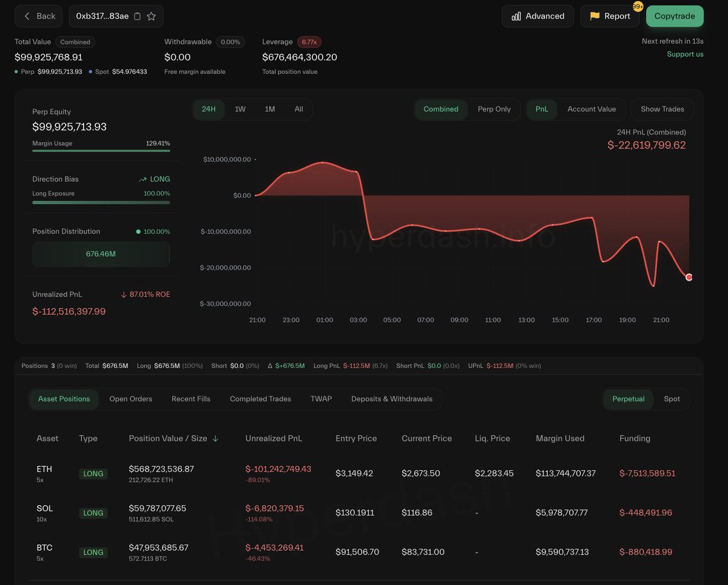Switch chart from PnL to Account Value
This screenshot has height=585, width=728.
pyautogui.click(x=591, y=109)
